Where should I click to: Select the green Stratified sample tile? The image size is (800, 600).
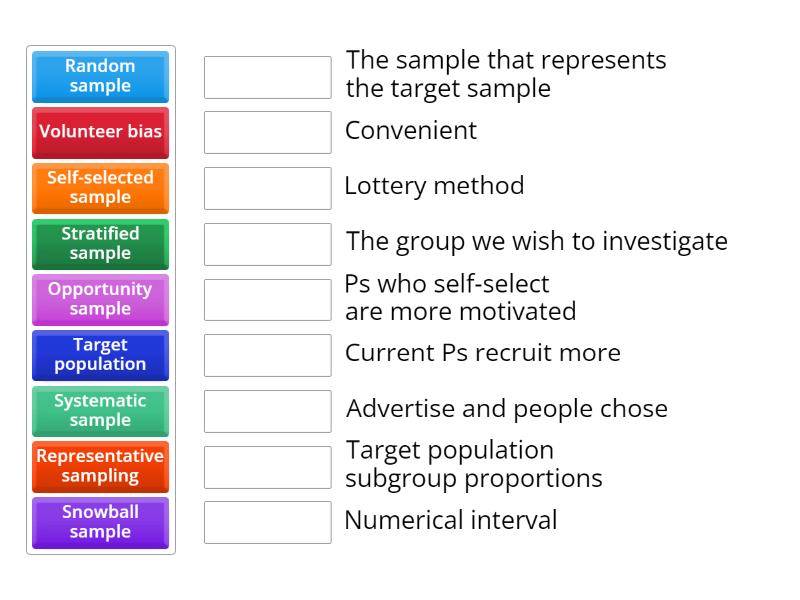[x=100, y=243]
